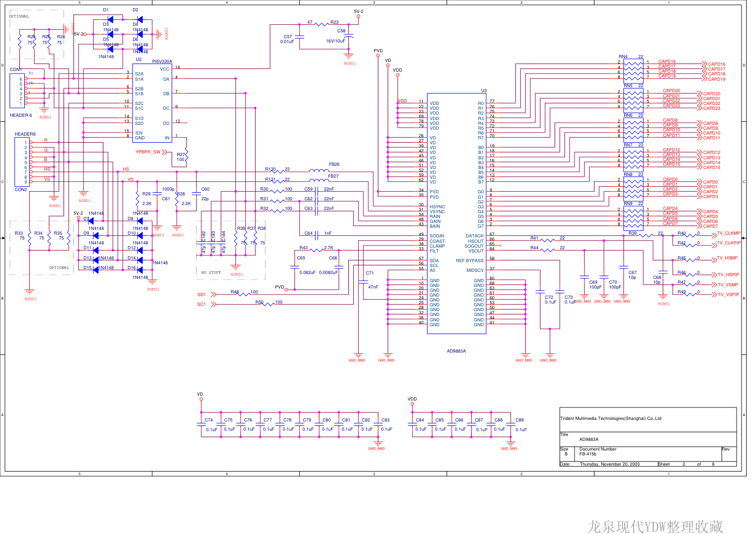Click the R41 resistor designator
This screenshot has height=534, width=756.
(x=534, y=238)
